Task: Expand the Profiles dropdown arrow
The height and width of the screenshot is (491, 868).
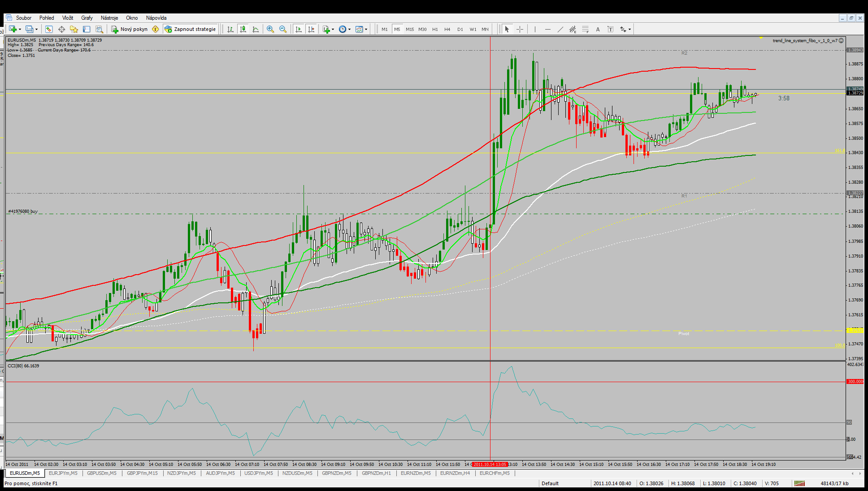Action: (36, 30)
